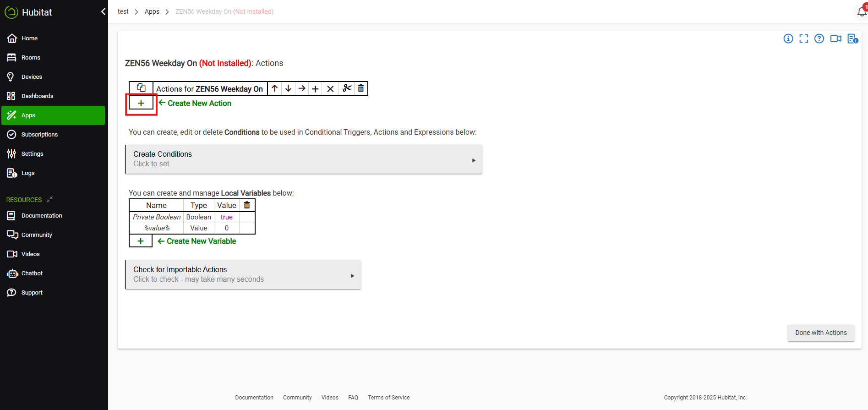Move action down with the down arrow
The image size is (868, 410).
(x=288, y=88)
